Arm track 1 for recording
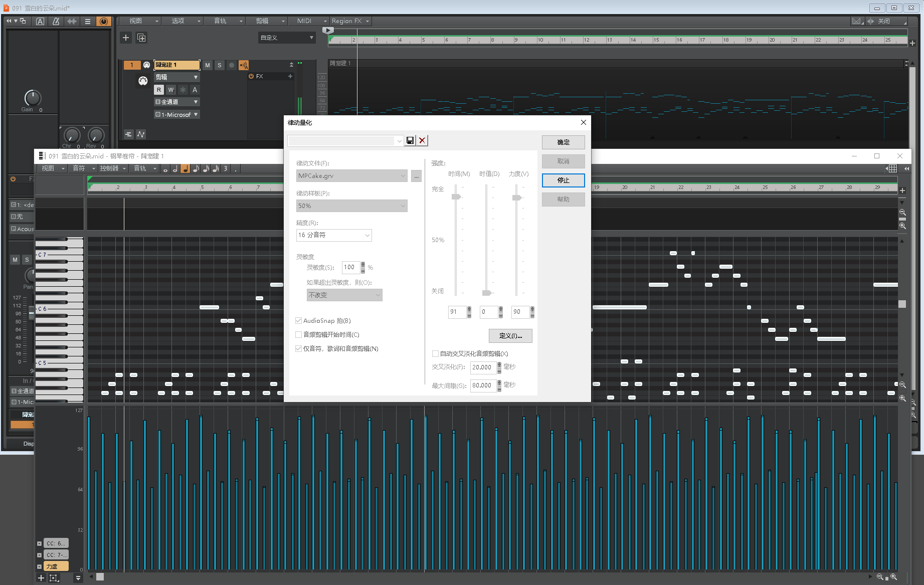Viewport: 924px width, 585px height. tap(231, 65)
